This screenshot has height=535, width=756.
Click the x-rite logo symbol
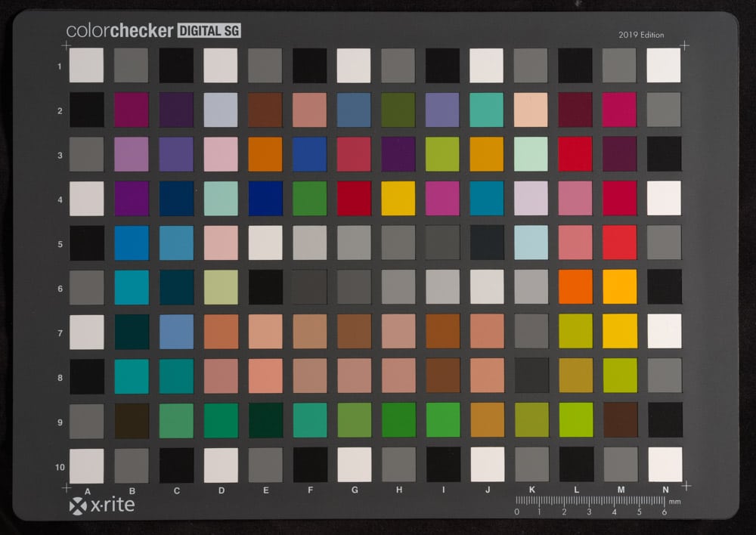tap(78, 506)
